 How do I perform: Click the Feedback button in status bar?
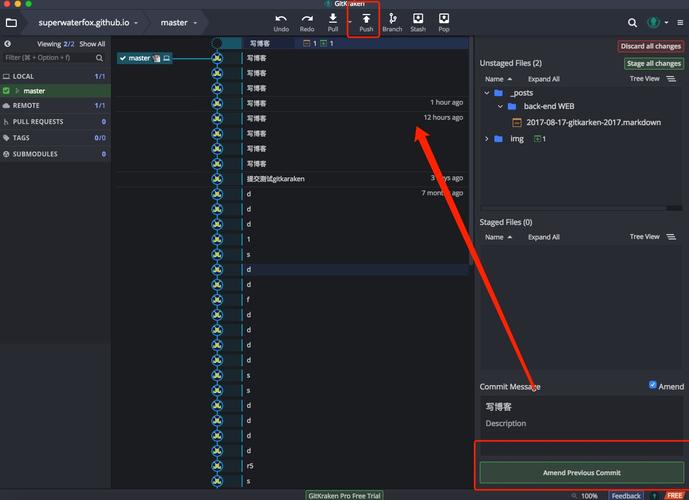[626, 496]
